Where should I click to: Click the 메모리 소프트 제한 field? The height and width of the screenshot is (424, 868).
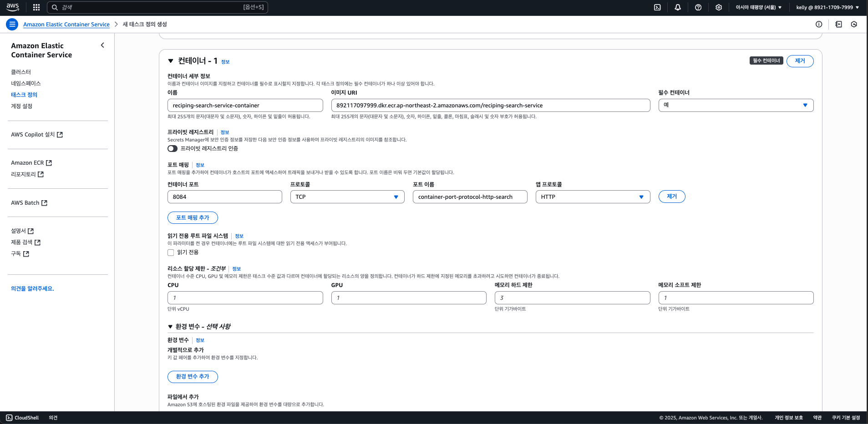[x=736, y=298]
